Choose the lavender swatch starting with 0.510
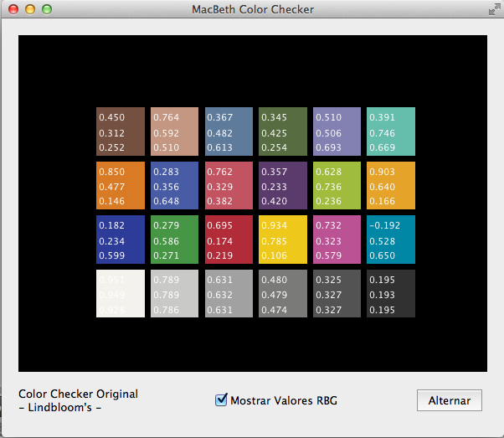Screen dimensions: 504x438 (337, 131)
